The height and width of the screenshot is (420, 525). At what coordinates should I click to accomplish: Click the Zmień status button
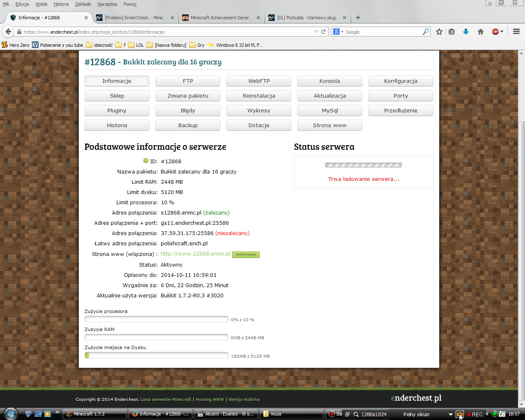click(x=246, y=254)
